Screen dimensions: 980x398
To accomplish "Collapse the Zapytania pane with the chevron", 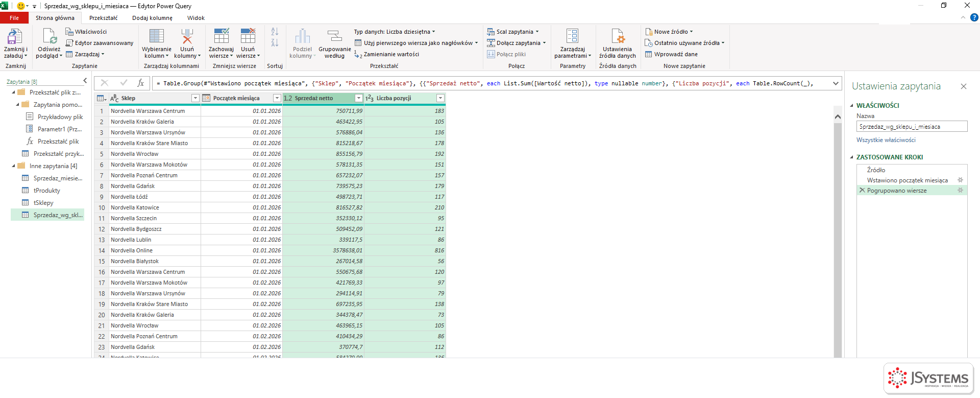I will tap(85, 81).
